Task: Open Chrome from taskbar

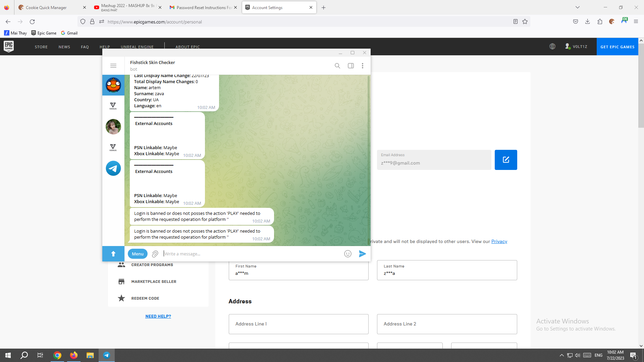Action: 57,355
